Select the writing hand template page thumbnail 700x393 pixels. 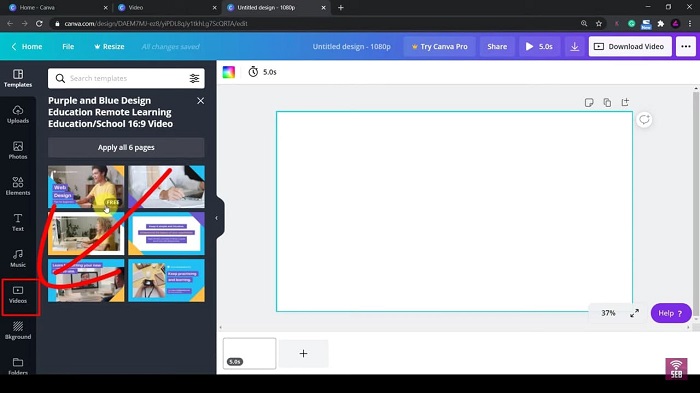[167, 187]
